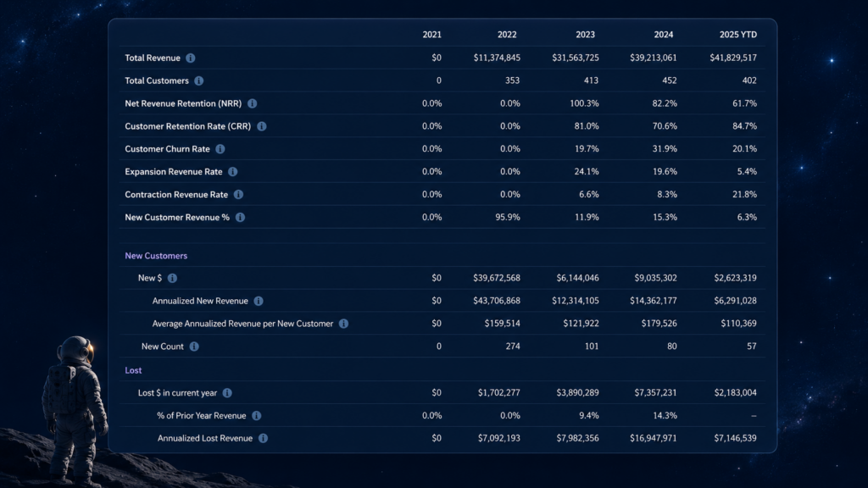The image size is (868, 488).
Task: Select the 2022 column header
Action: pyautogui.click(x=507, y=34)
